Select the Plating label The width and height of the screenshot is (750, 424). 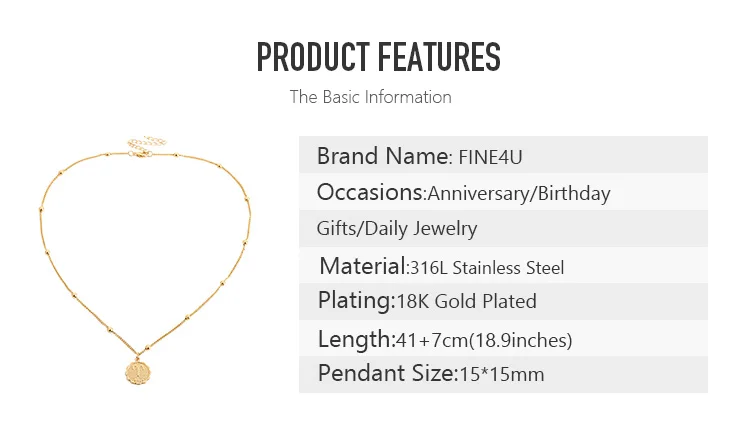(356, 301)
